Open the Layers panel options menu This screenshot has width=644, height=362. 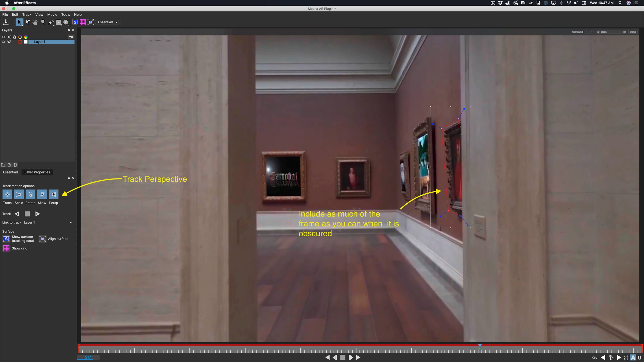pos(71,37)
